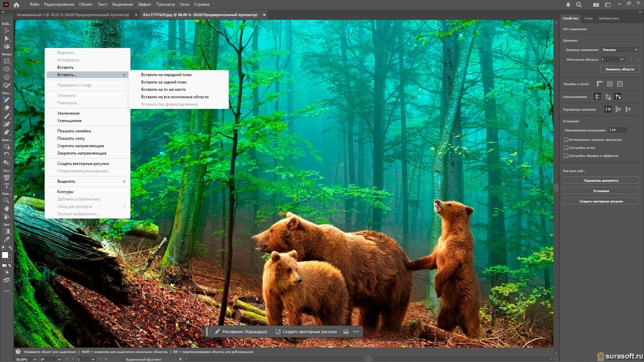The width and height of the screenshot is (644, 362).
Task: Click the white fill color swatch
Action: pyautogui.click(x=5, y=255)
